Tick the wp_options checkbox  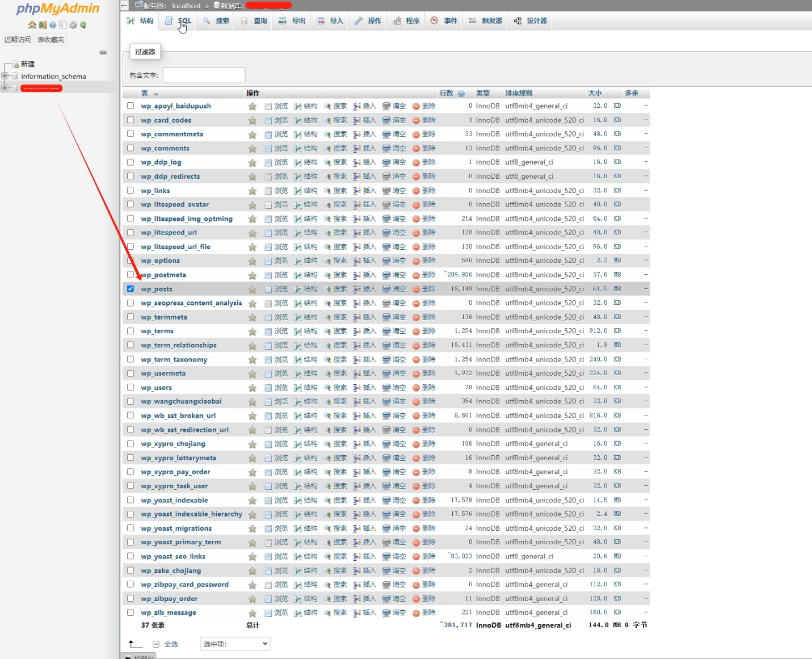tap(131, 261)
